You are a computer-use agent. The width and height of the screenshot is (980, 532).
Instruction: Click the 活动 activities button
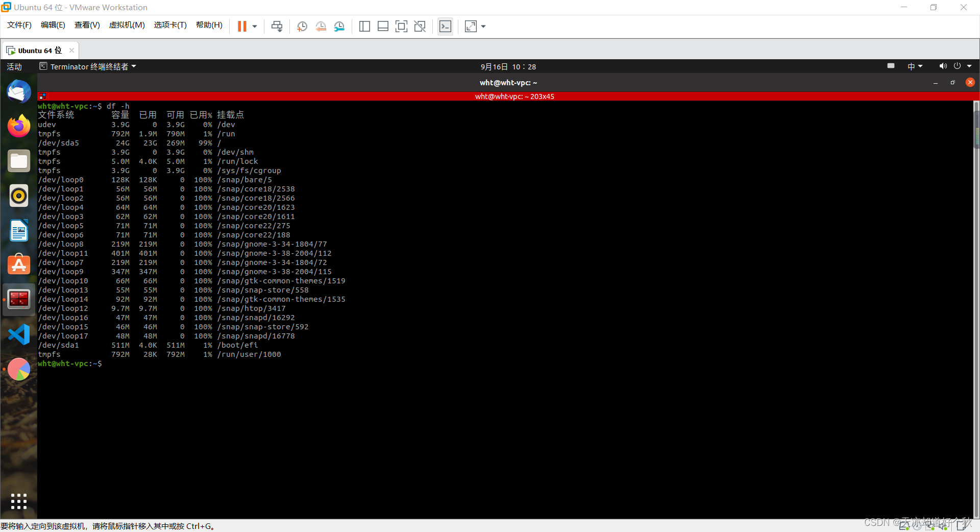pos(14,66)
